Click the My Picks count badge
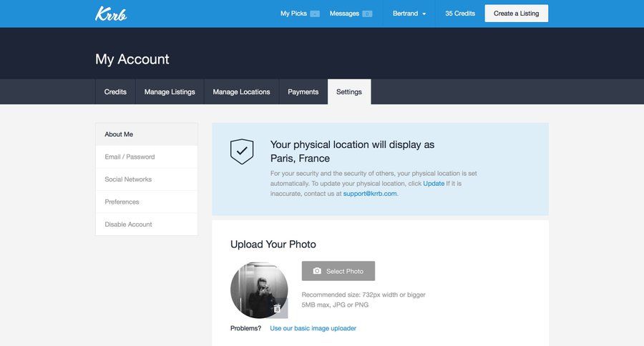This screenshot has width=644, height=346. coord(315,14)
